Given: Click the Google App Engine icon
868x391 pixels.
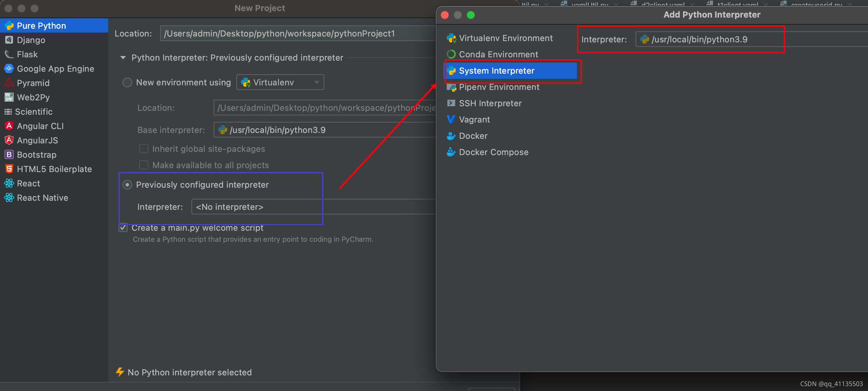Looking at the screenshot, I should 9,68.
